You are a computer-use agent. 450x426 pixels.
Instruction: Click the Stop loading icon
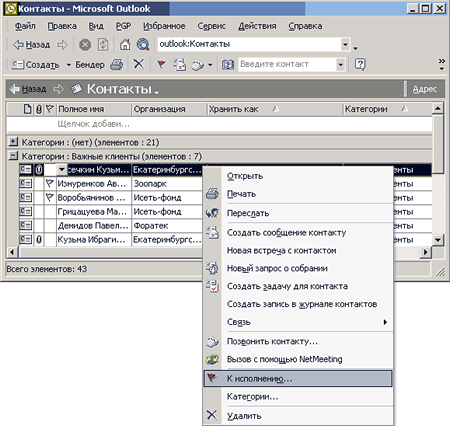point(85,45)
